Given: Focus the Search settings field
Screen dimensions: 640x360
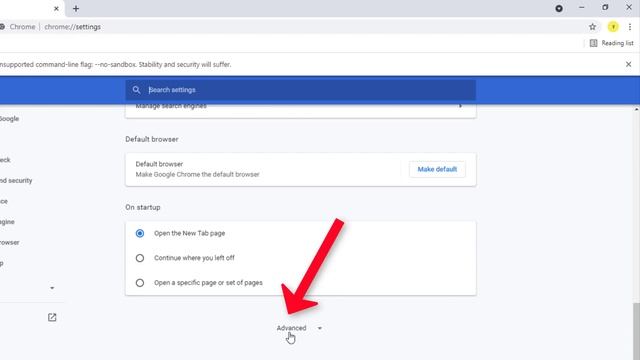Looking at the screenshot, I should click(x=300, y=90).
